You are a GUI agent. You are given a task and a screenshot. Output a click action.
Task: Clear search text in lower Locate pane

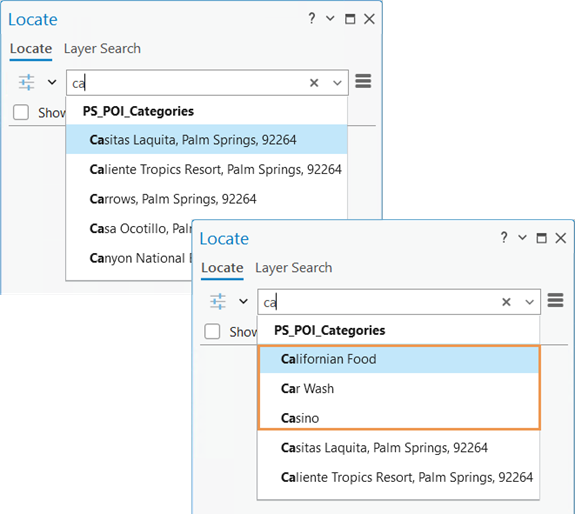pos(506,302)
